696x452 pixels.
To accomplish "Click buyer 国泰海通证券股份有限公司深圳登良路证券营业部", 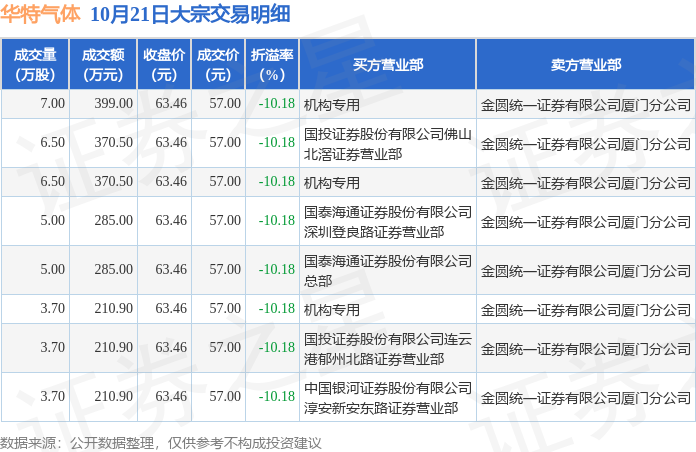I will pyautogui.click(x=388, y=222).
